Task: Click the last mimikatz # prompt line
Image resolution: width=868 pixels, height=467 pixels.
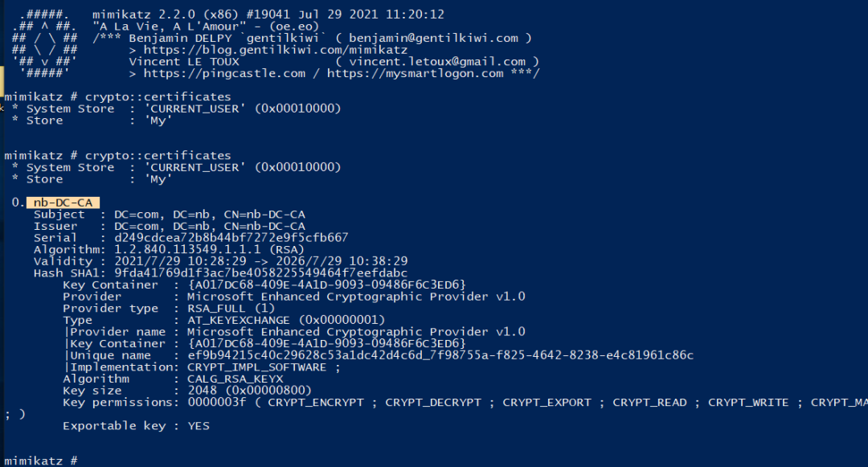Action: point(41,461)
